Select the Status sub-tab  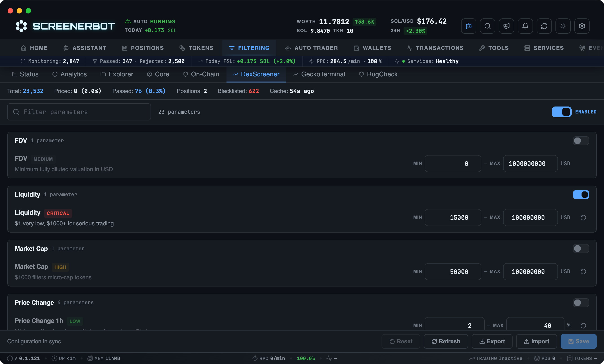[25, 74]
